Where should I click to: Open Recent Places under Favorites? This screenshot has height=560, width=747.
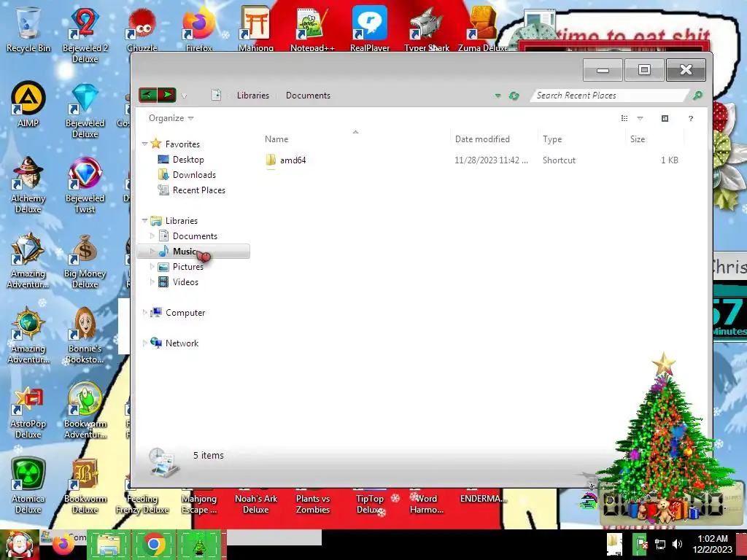pos(191,190)
